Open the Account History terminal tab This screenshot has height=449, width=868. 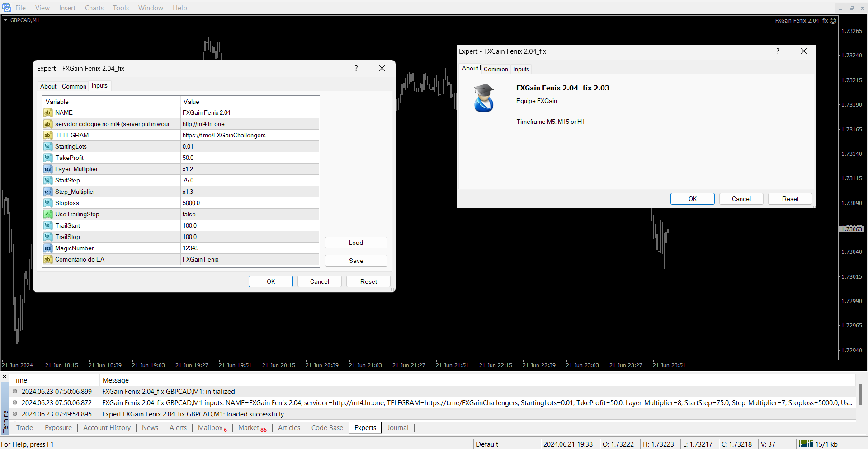107,428
